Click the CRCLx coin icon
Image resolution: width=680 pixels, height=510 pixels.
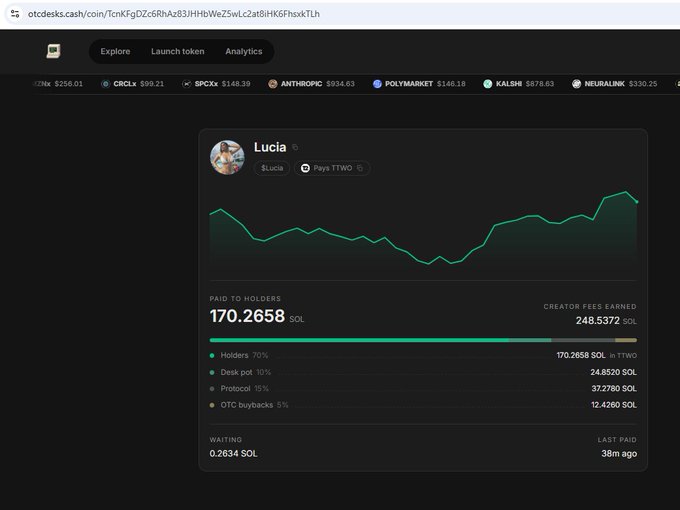(x=105, y=84)
